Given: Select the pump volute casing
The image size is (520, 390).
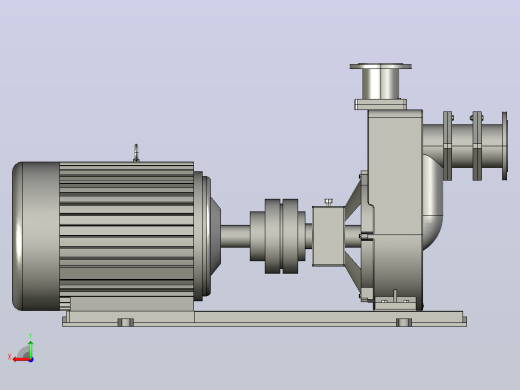Looking at the screenshot, I should coord(395,210).
